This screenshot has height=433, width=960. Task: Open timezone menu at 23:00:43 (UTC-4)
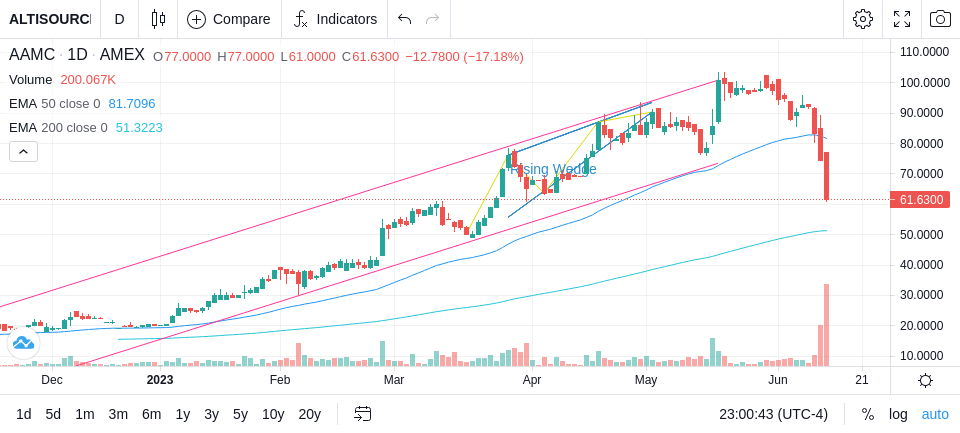773,414
